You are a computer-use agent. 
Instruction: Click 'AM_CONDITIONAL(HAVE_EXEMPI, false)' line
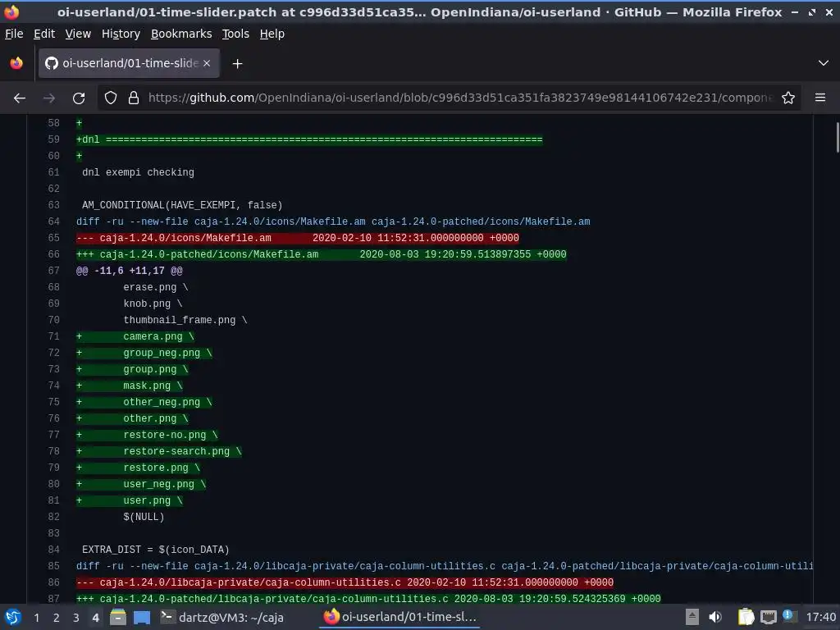(182, 205)
